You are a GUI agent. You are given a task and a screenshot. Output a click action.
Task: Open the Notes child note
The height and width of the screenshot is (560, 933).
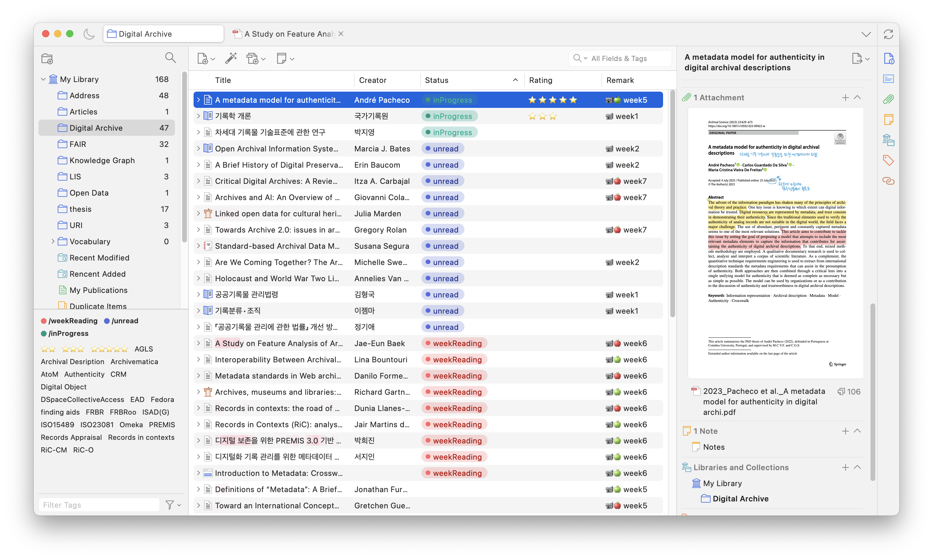pyautogui.click(x=714, y=447)
